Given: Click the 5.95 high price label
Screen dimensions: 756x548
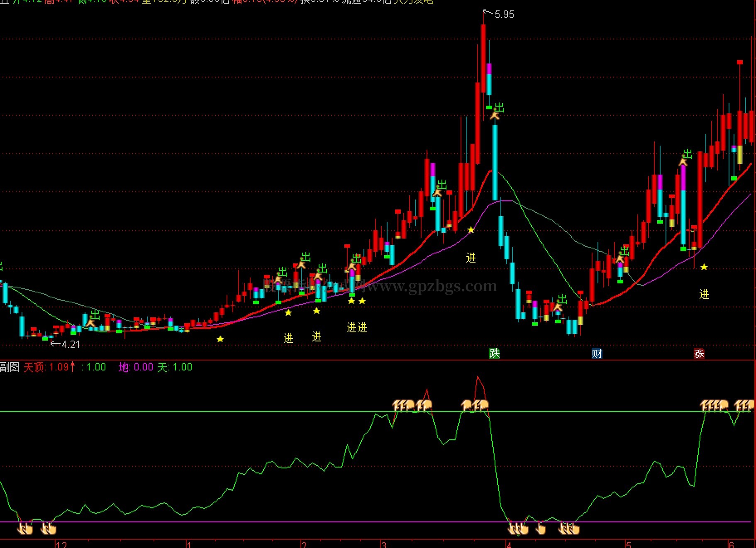Looking at the screenshot, I should [x=504, y=15].
